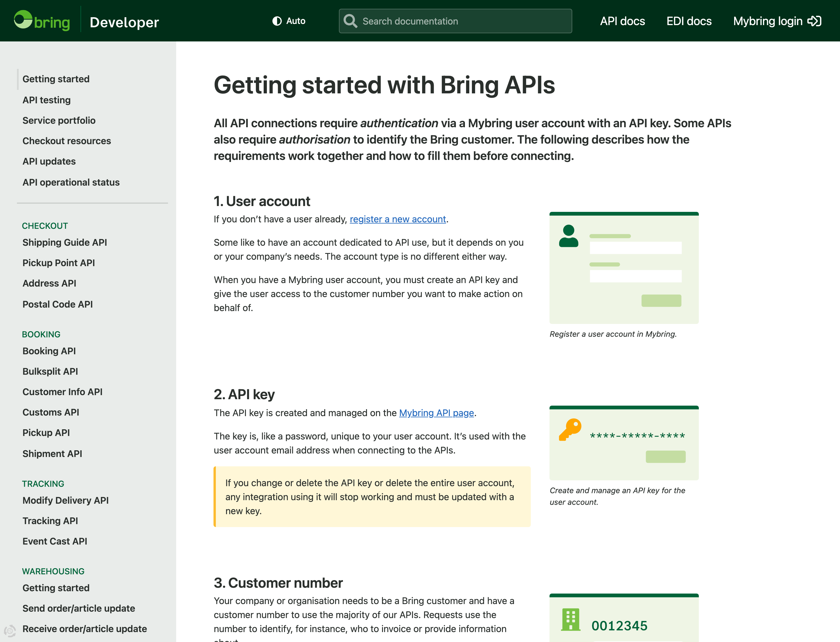Click the API key illustration
The image size is (840, 642).
point(624,443)
